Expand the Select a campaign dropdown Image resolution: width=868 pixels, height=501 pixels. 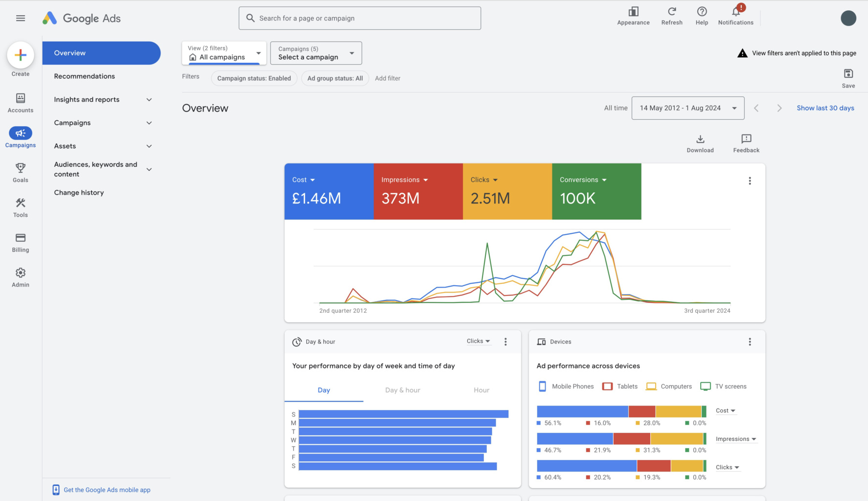tap(316, 53)
